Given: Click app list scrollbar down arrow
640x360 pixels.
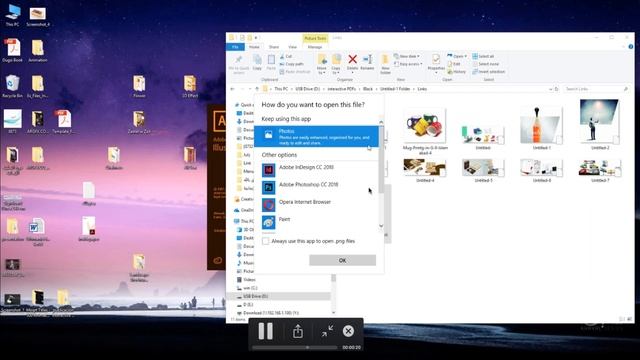Looking at the screenshot, I should coord(381,226).
